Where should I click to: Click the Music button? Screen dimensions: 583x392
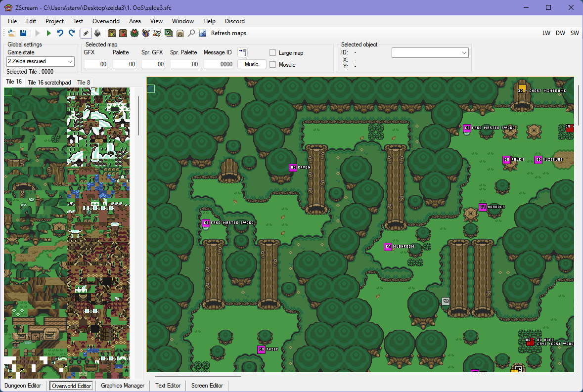tap(252, 64)
